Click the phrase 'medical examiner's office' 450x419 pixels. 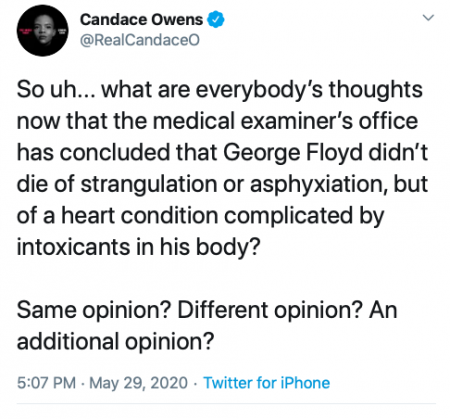point(285,121)
